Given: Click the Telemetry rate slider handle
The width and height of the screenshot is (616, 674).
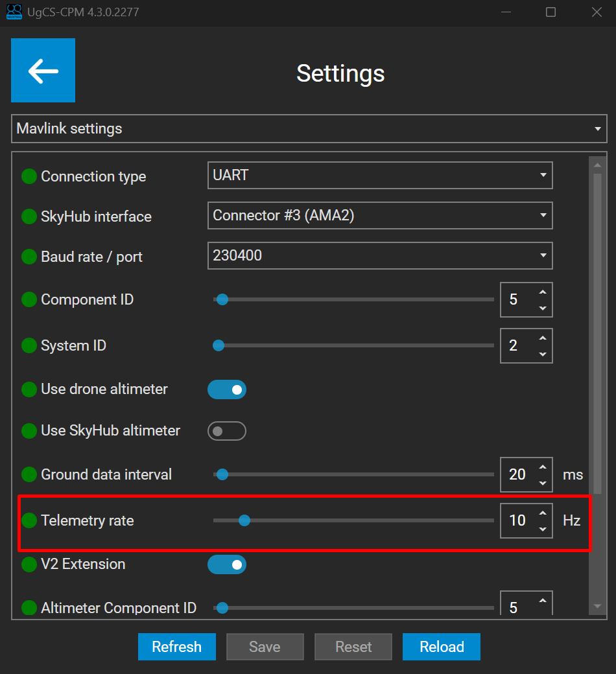Looking at the screenshot, I should tap(244, 520).
